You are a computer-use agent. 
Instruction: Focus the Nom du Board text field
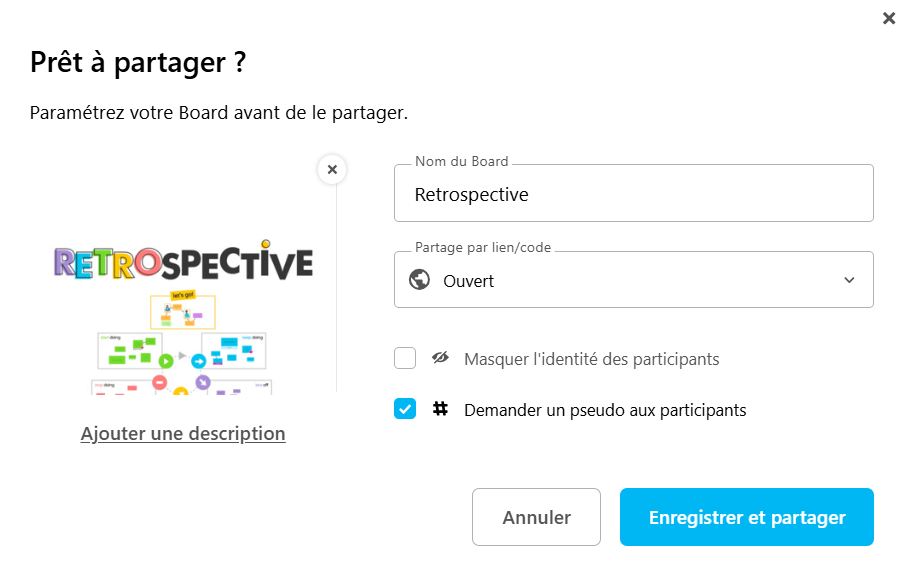point(633,194)
